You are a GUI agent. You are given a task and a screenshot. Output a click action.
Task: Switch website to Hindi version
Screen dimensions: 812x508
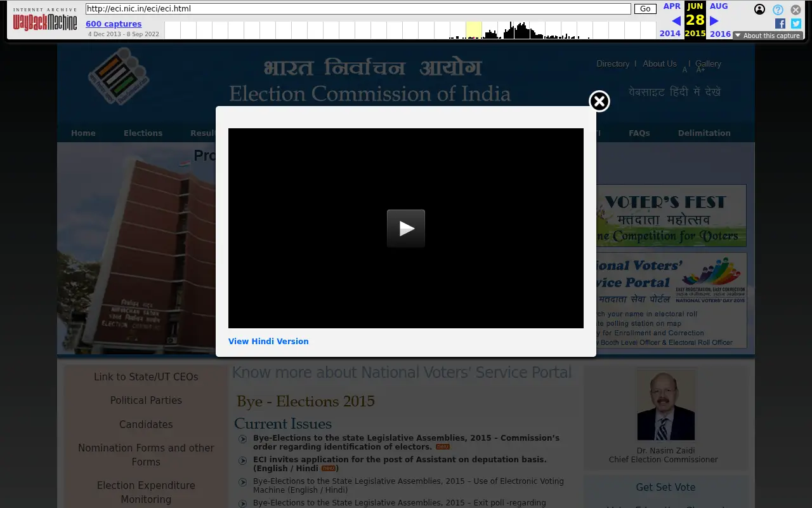675,91
